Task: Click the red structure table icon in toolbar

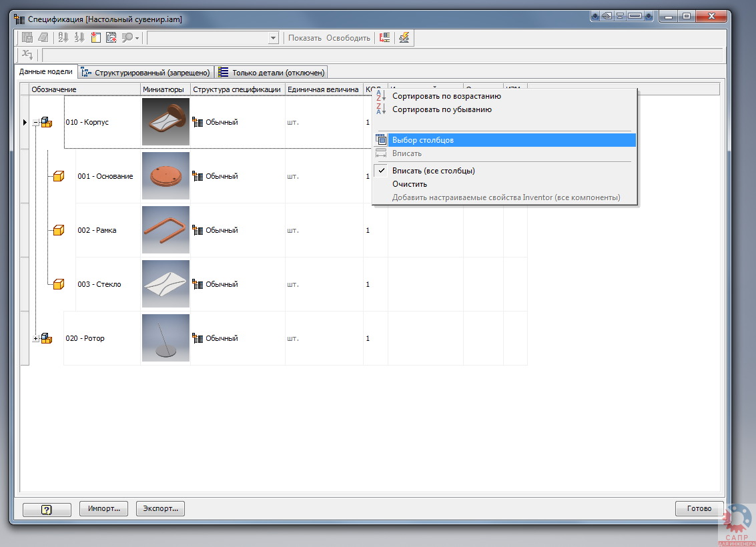Action: pos(385,37)
